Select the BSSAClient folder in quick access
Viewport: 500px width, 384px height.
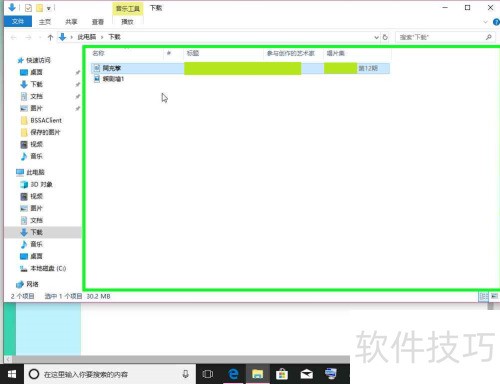click(41, 120)
